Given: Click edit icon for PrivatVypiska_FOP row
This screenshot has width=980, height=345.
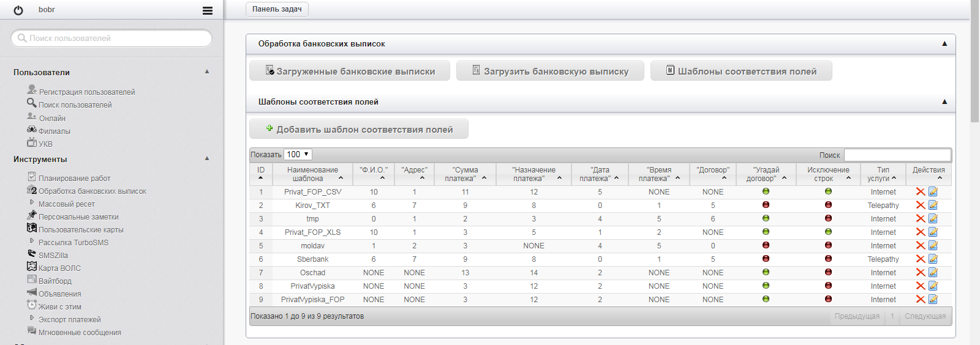Looking at the screenshot, I should tap(933, 300).
